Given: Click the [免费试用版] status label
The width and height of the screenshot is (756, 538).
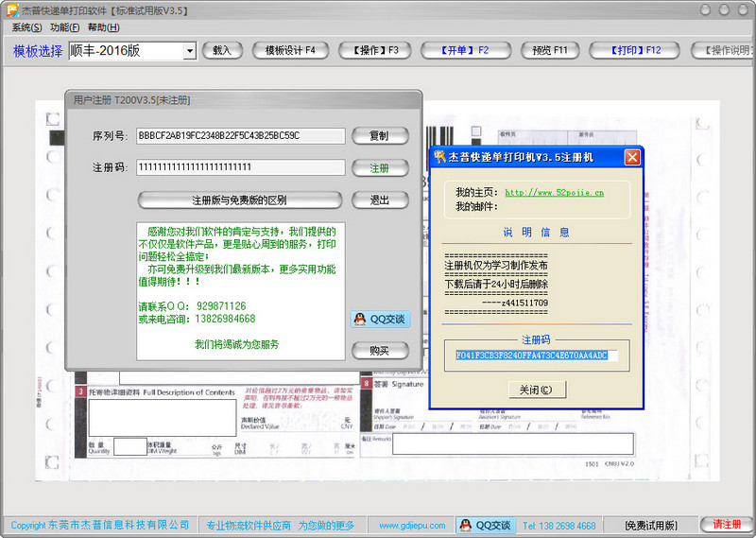Looking at the screenshot, I should (x=650, y=526).
